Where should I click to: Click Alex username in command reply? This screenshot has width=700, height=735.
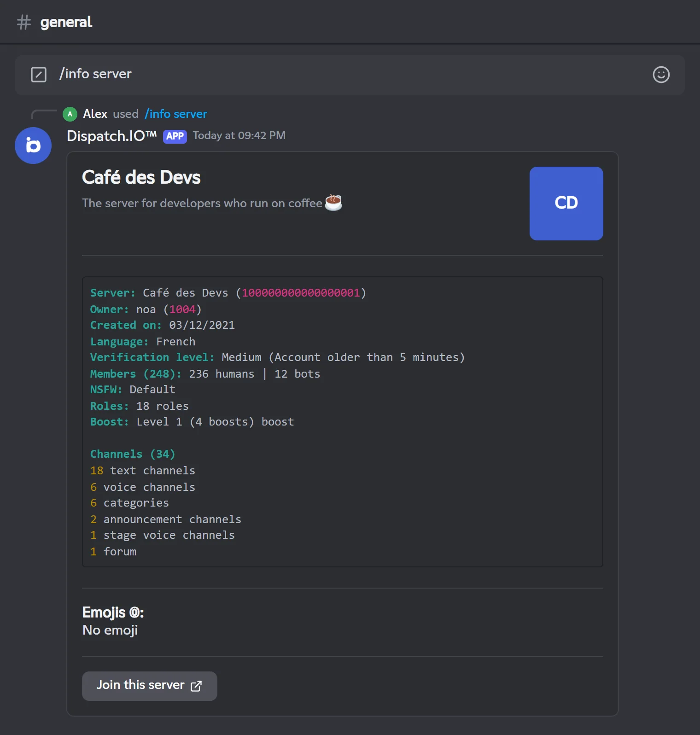(95, 114)
